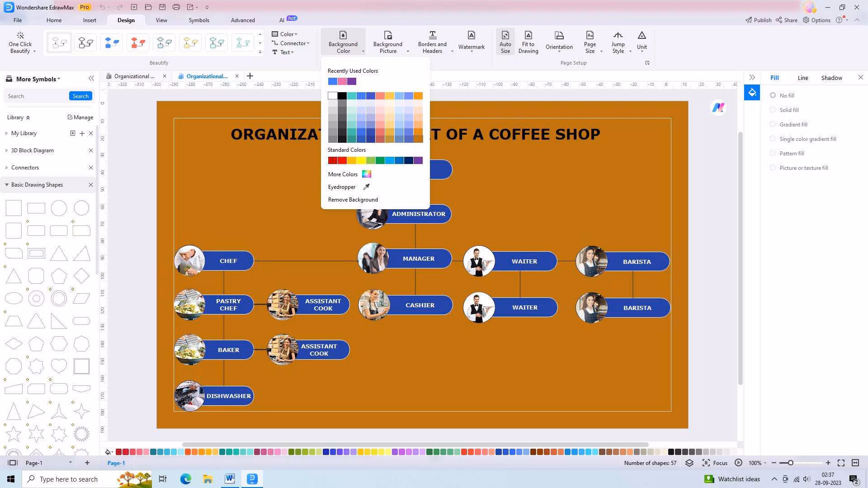The height and width of the screenshot is (488, 868).
Task: Open the Watermark tool
Action: [471, 41]
